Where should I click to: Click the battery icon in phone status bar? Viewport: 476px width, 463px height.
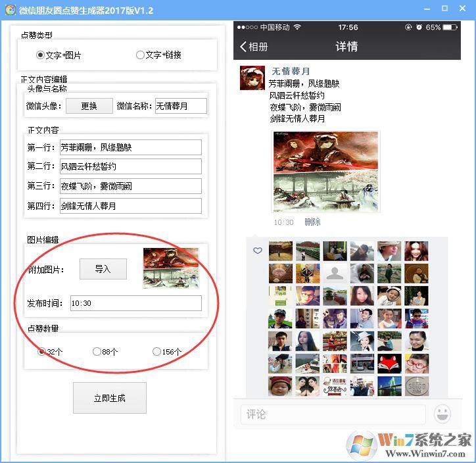point(450,28)
